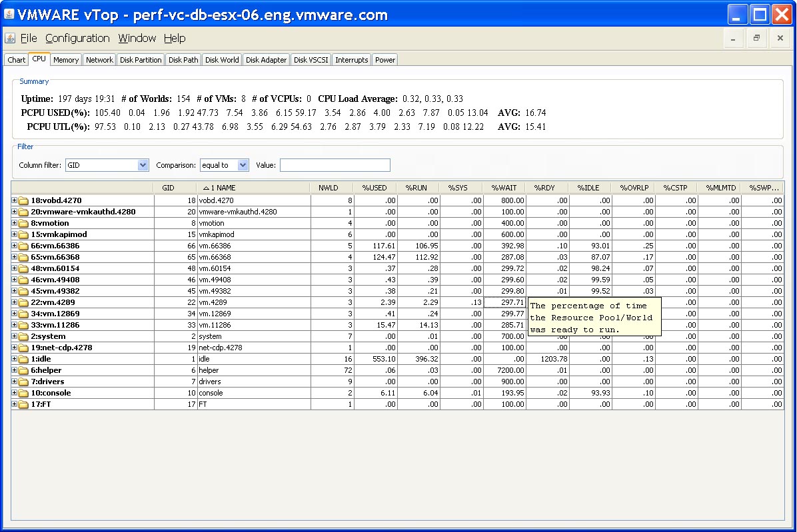This screenshot has height=532, width=797.
Task: Switch to the Disk VSCSI tab
Action: (x=311, y=60)
